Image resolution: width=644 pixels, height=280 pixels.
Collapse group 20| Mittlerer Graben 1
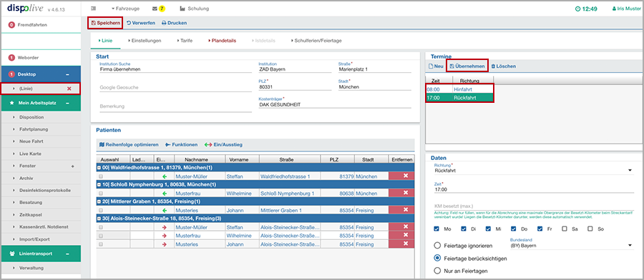tap(99, 201)
